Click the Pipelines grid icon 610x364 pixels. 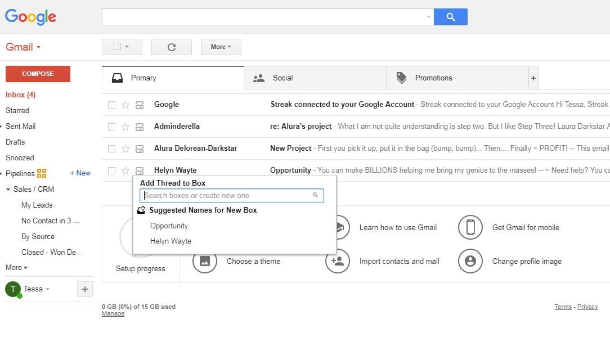tap(42, 173)
